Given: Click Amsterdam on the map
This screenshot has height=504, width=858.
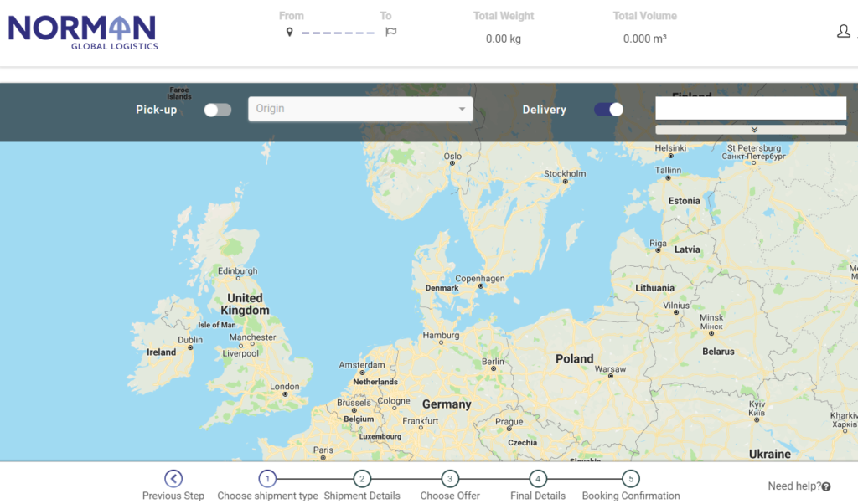Looking at the screenshot, I should 362,365.
